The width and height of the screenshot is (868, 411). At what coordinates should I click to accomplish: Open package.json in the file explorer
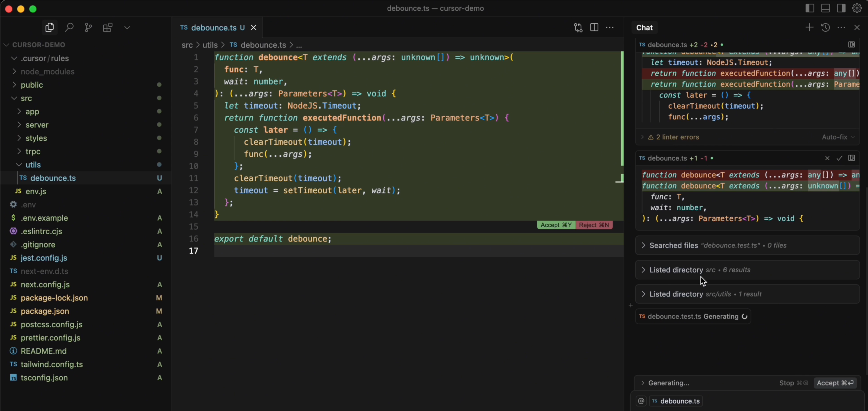45,311
